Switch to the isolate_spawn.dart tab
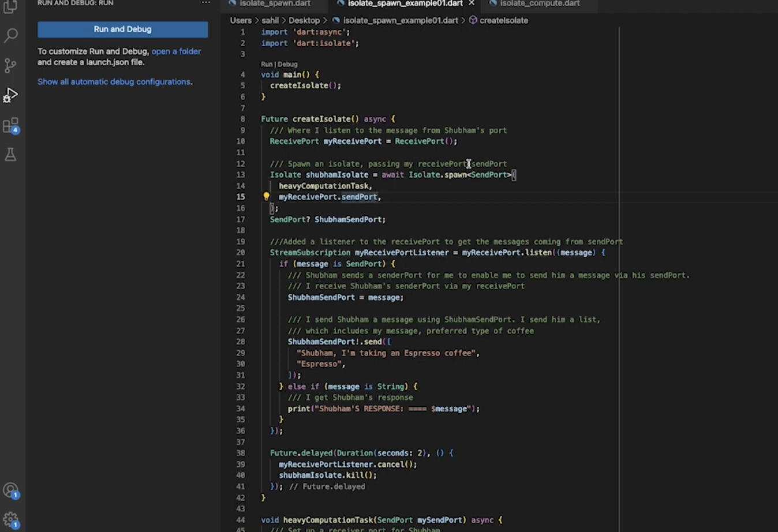The width and height of the screenshot is (778, 532). coord(270,3)
